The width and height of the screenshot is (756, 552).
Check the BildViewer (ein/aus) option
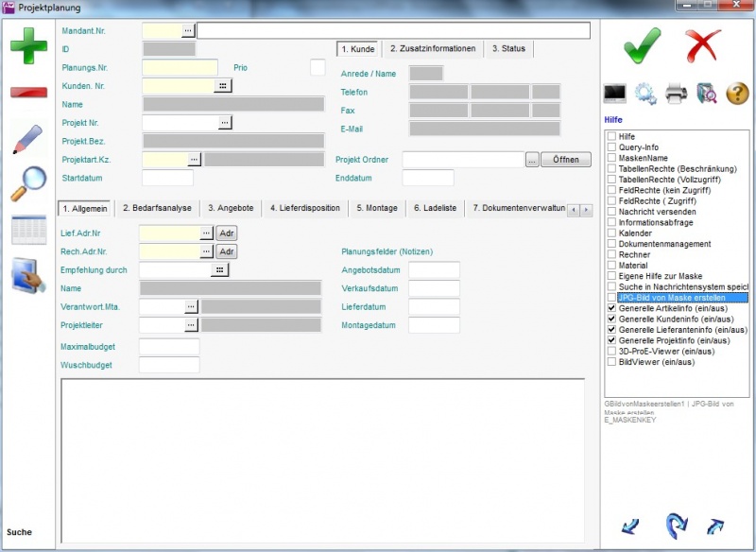pyautogui.click(x=611, y=362)
